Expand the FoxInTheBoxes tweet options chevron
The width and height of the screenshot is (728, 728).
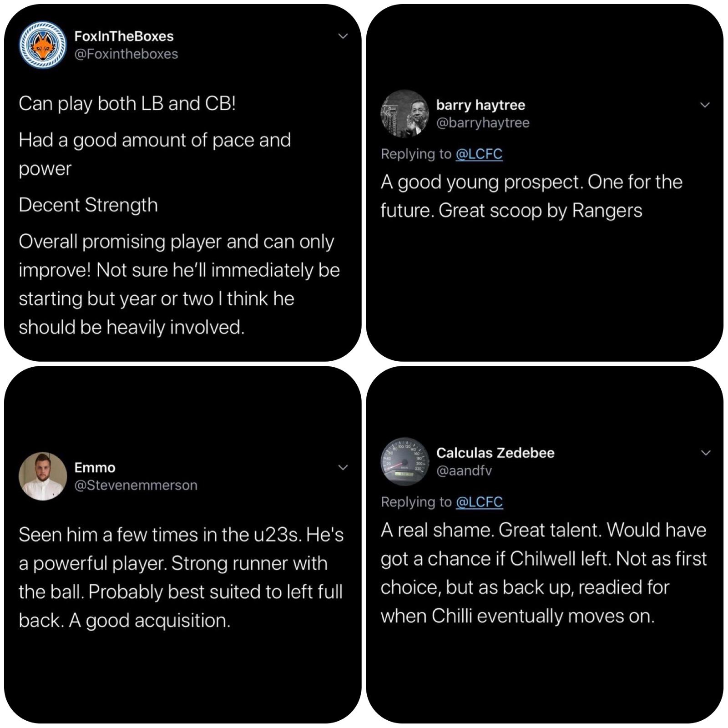(x=344, y=36)
